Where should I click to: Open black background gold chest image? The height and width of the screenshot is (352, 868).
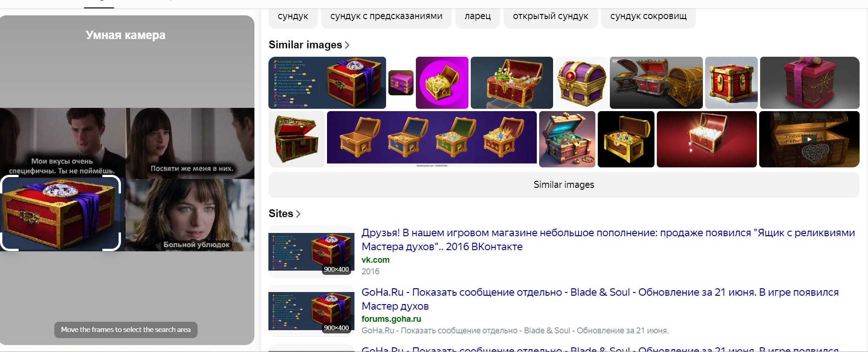[626, 139]
